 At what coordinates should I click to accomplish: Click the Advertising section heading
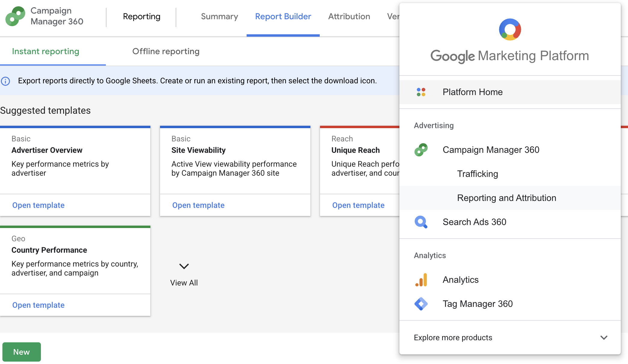(434, 125)
